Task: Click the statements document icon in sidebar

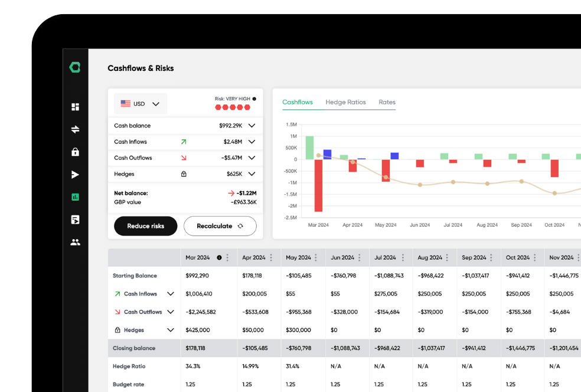Action: [x=74, y=219]
